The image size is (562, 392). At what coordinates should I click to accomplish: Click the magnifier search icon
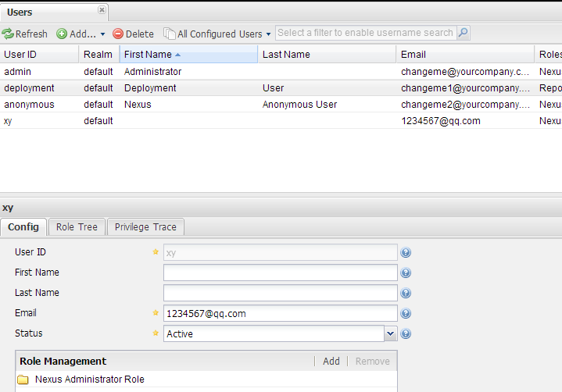(x=463, y=33)
